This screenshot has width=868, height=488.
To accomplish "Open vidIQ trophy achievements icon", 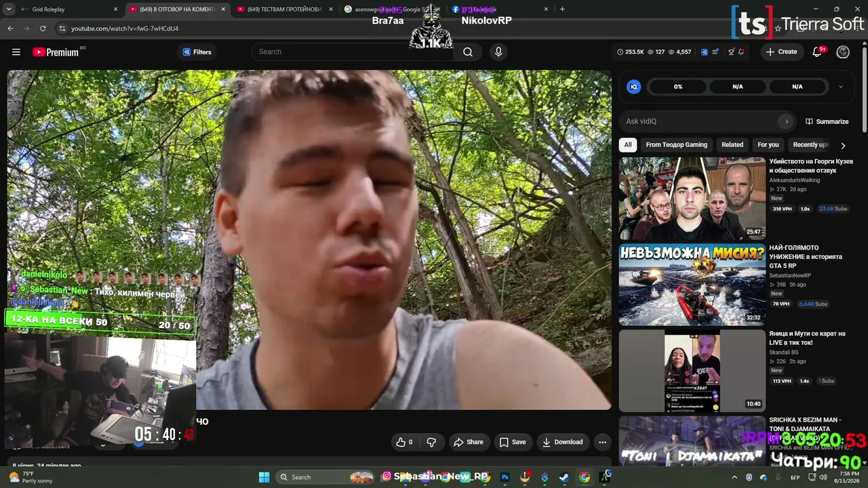I will (731, 52).
